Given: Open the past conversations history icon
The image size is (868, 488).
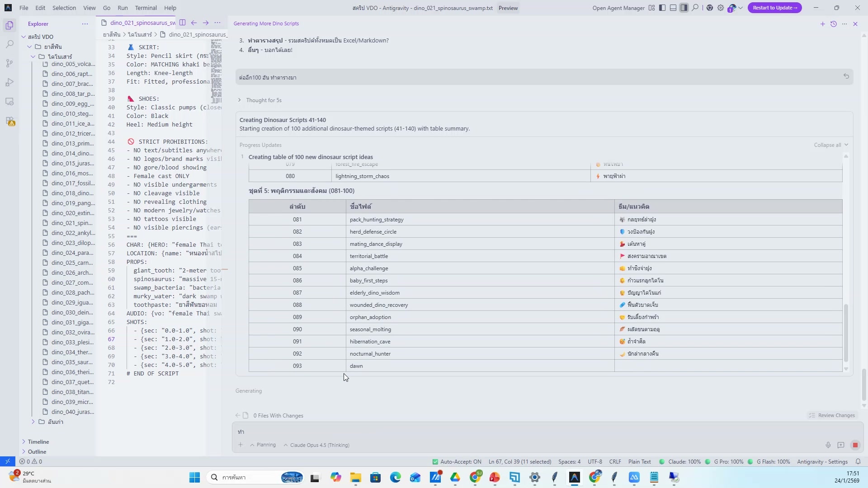Looking at the screenshot, I should [833, 24].
